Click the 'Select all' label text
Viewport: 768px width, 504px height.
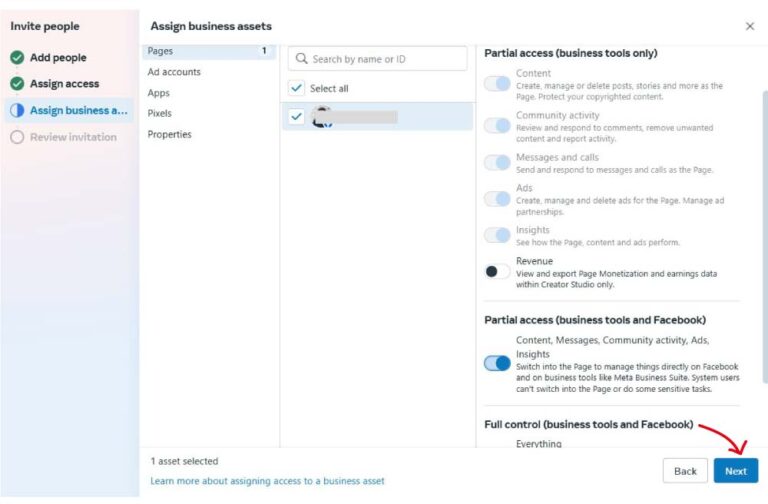tap(329, 88)
